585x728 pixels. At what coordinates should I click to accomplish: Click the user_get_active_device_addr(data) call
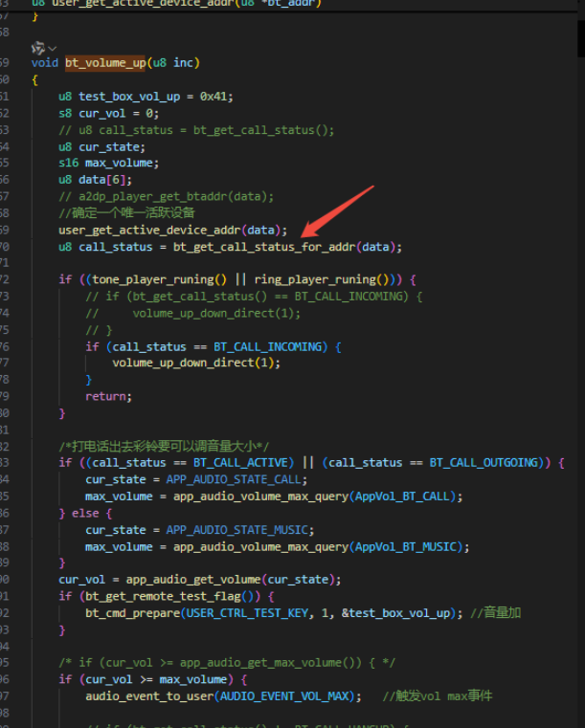pos(173,230)
